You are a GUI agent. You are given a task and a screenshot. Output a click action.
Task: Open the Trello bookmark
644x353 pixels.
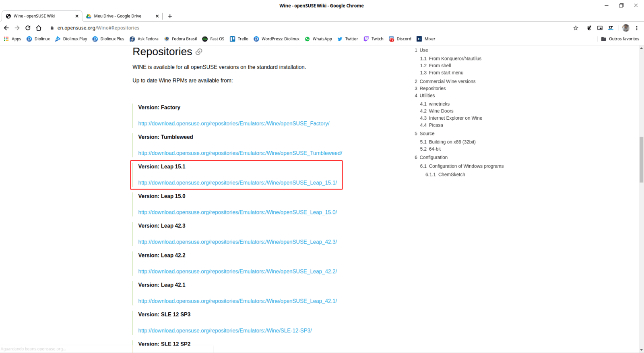(239, 39)
